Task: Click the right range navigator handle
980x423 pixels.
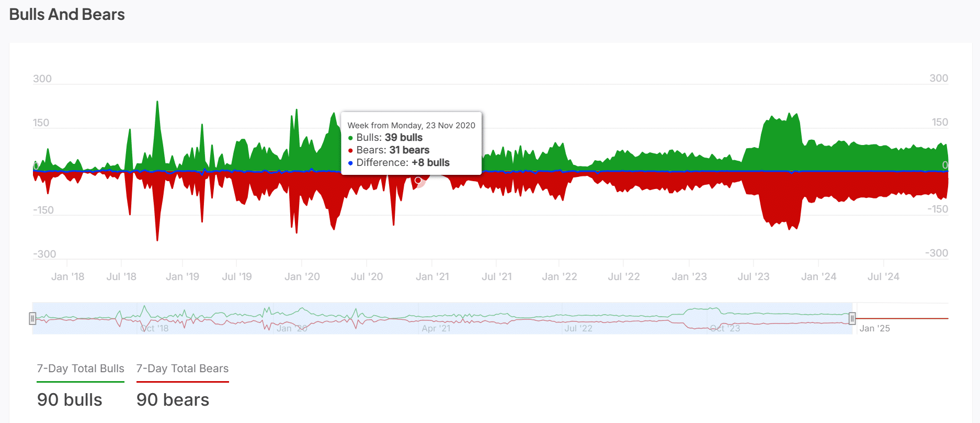Action: point(852,318)
